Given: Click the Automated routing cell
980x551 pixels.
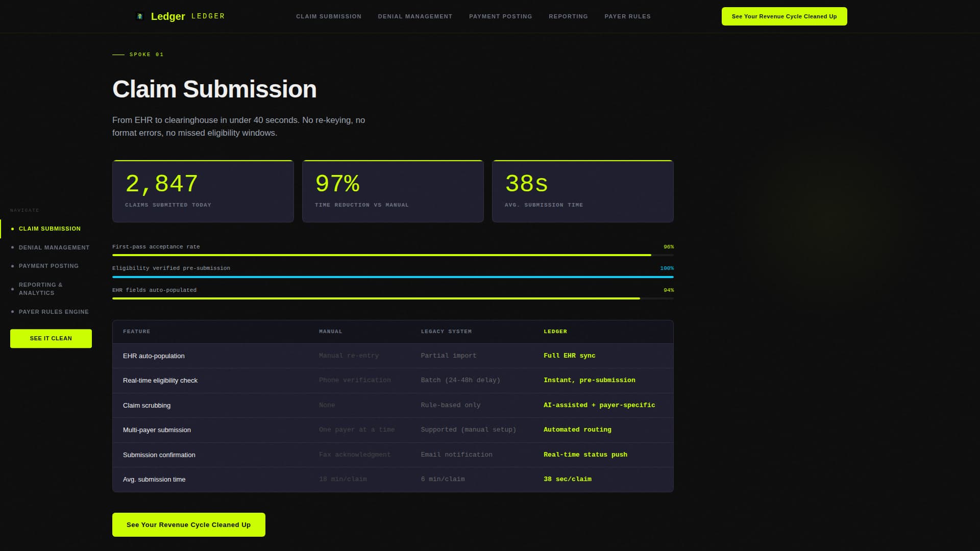Looking at the screenshot, I should (x=577, y=430).
